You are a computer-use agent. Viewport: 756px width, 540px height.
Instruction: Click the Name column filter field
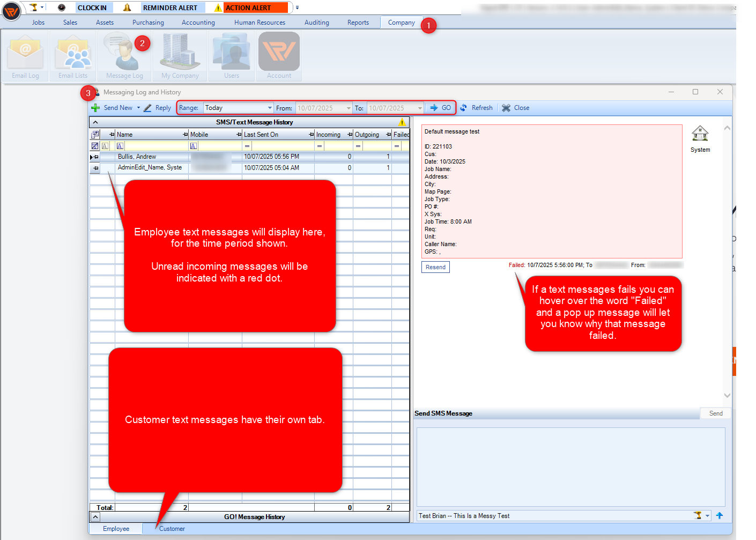pyautogui.click(x=157, y=146)
